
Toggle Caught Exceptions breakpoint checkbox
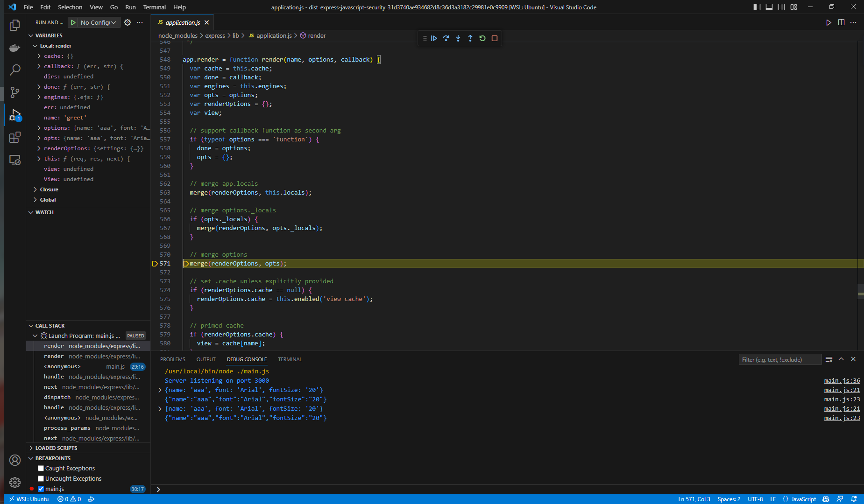click(41, 468)
